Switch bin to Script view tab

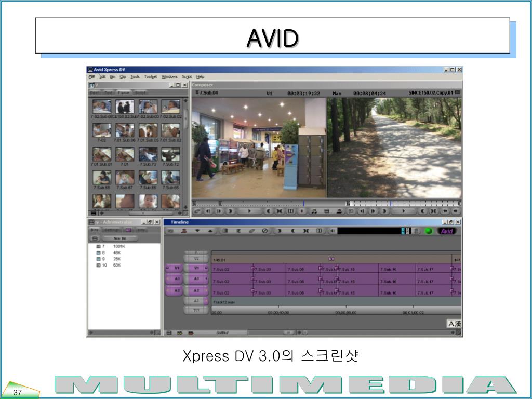[x=140, y=92]
